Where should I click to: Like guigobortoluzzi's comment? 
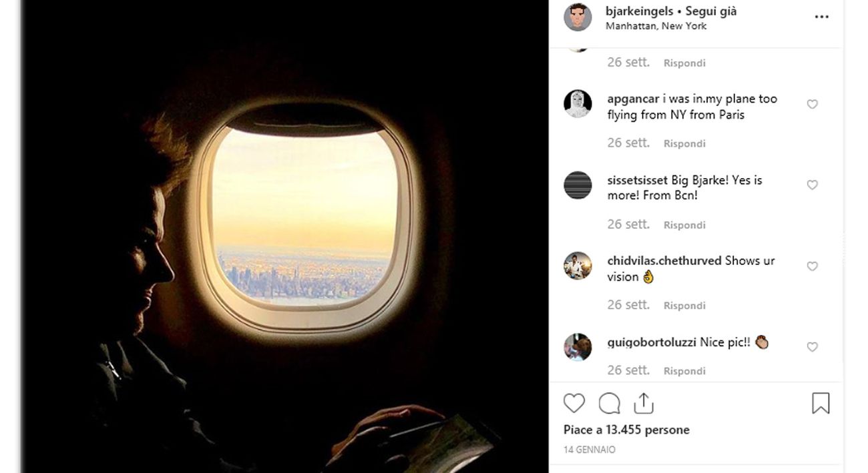812,347
